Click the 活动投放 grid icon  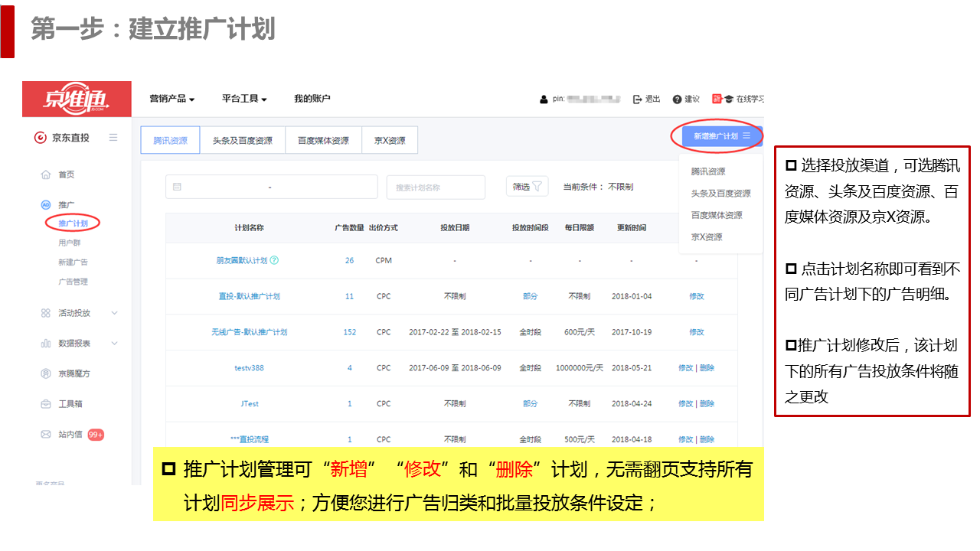tap(45, 313)
